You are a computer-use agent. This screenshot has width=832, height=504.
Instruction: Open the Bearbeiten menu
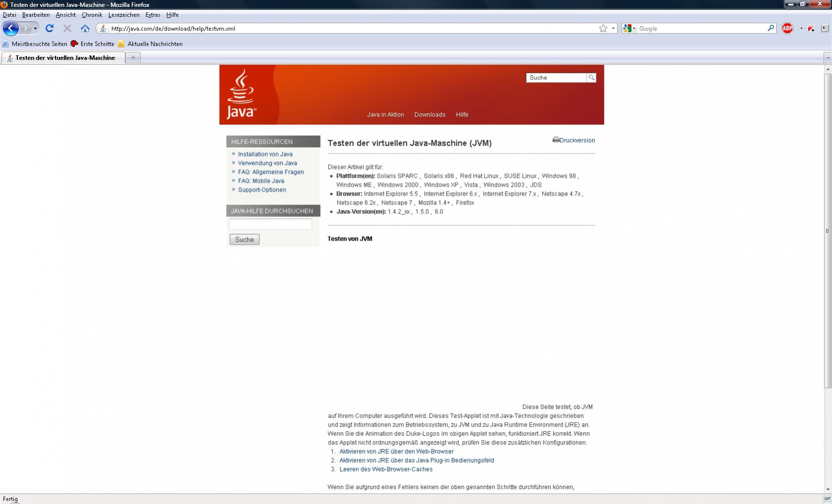pos(36,15)
